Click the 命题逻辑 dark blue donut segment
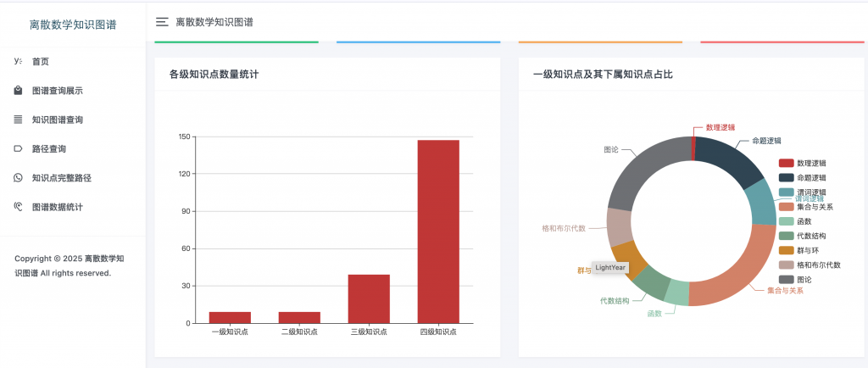Image resolution: width=868 pixels, height=368 pixels. (731, 160)
